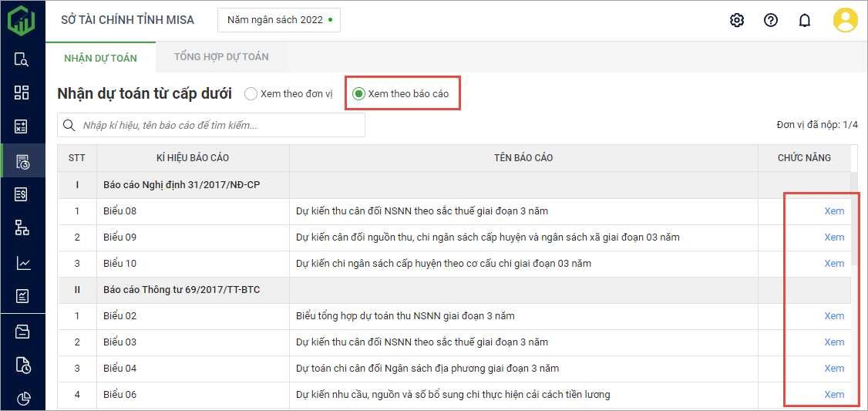
Task: Open the 'Năm ngân sách 2022' year selector
Action: click(279, 20)
